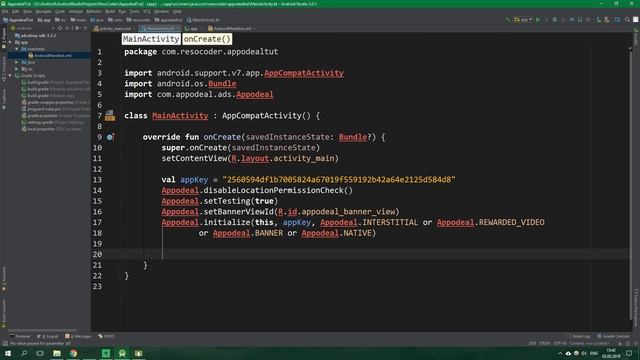This screenshot has width=640, height=360.
Task: Select the MainActivity.kt editor tab
Action: coord(159,29)
